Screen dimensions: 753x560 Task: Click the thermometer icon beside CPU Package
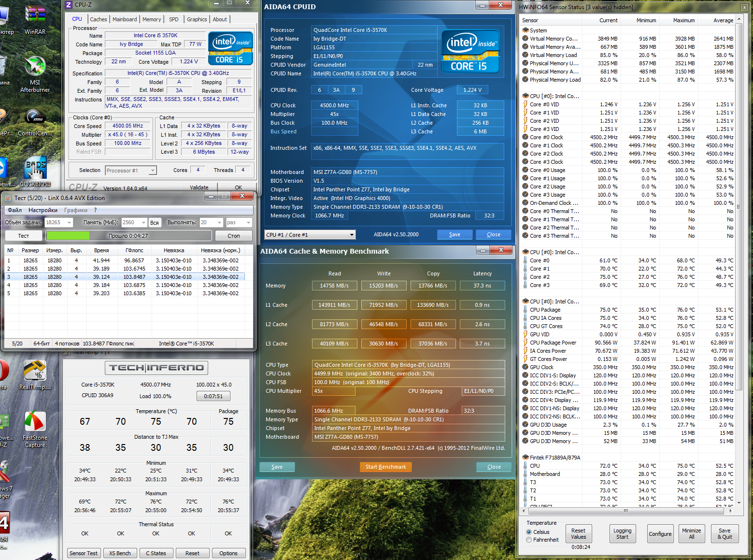tap(526, 309)
